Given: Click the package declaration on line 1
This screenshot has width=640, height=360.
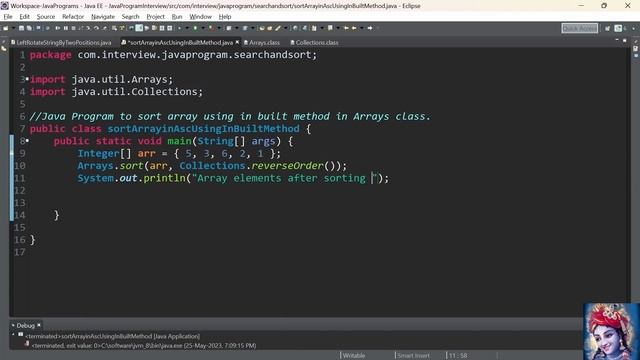Looking at the screenshot, I should (173, 55).
